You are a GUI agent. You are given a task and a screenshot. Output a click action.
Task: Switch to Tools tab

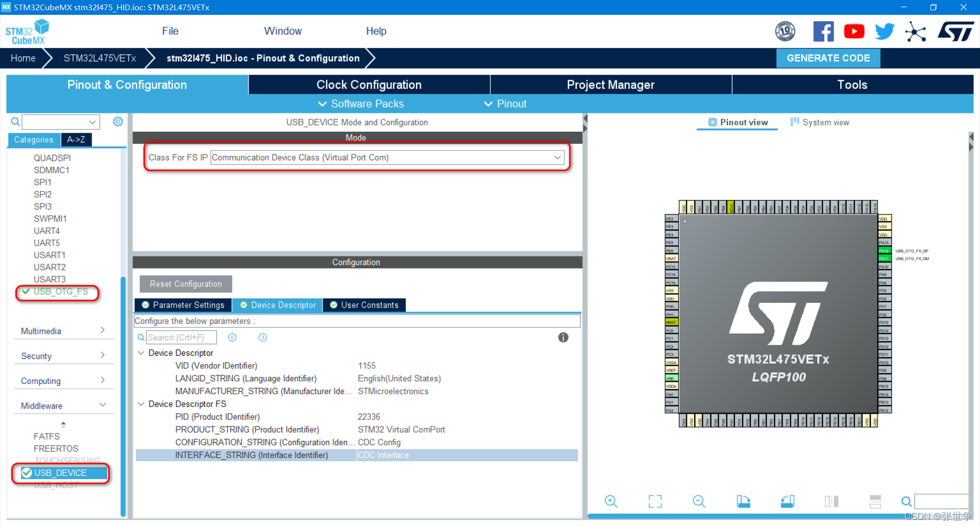click(x=852, y=85)
